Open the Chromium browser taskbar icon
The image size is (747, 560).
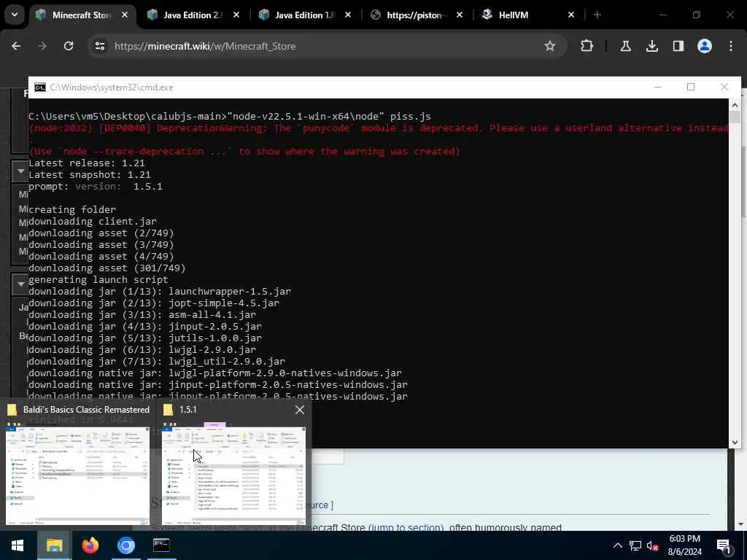(125, 545)
